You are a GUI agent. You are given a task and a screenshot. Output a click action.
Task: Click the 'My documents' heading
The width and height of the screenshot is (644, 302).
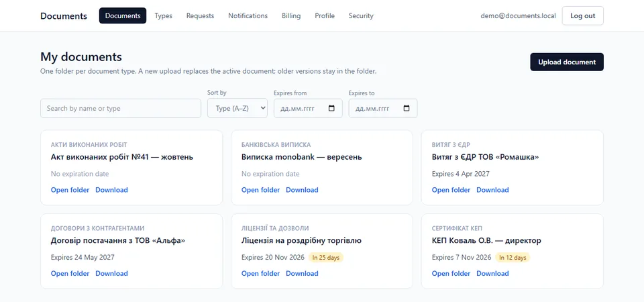[81, 56]
